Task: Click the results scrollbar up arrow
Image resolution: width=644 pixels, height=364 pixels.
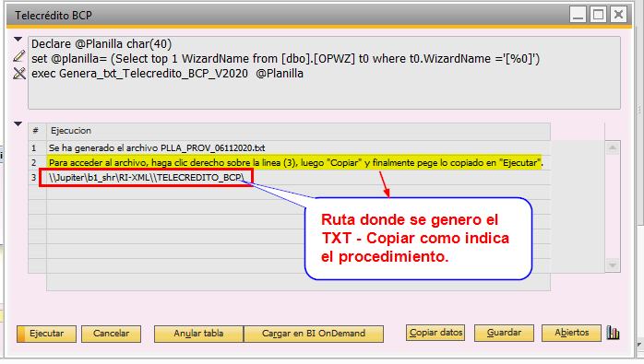Action: [x=613, y=147]
